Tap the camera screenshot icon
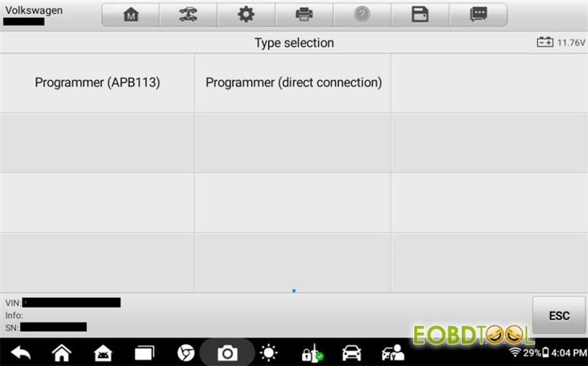 point(227,353)
